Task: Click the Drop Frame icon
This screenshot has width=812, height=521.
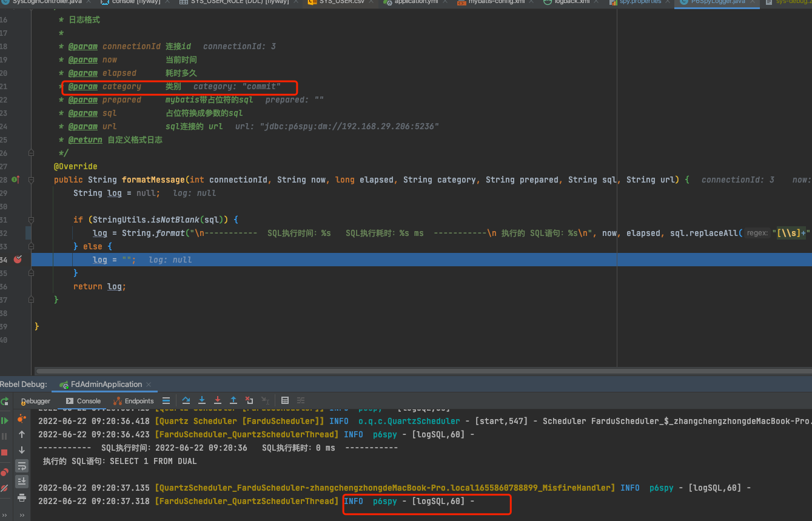Action: [x=249, y=401]
